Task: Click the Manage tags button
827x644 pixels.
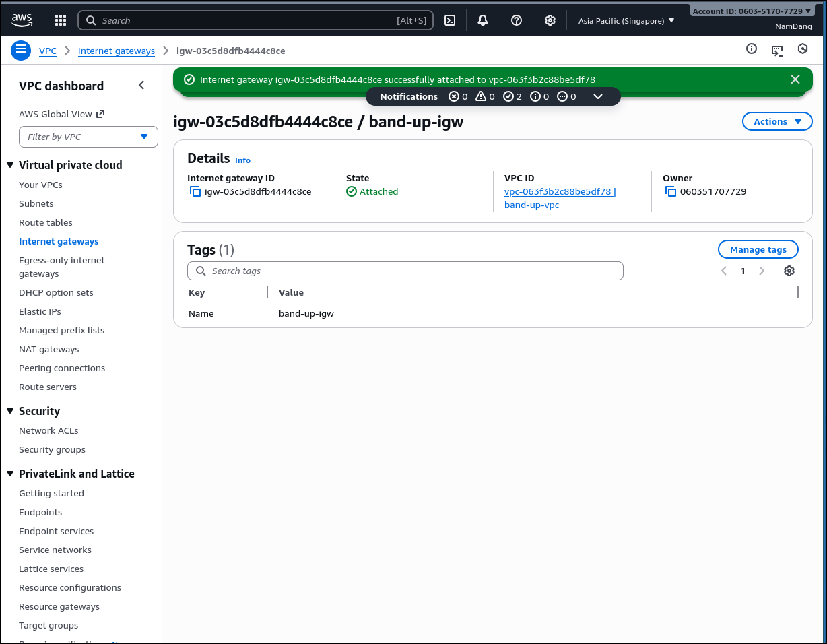Action: point(758,249)
